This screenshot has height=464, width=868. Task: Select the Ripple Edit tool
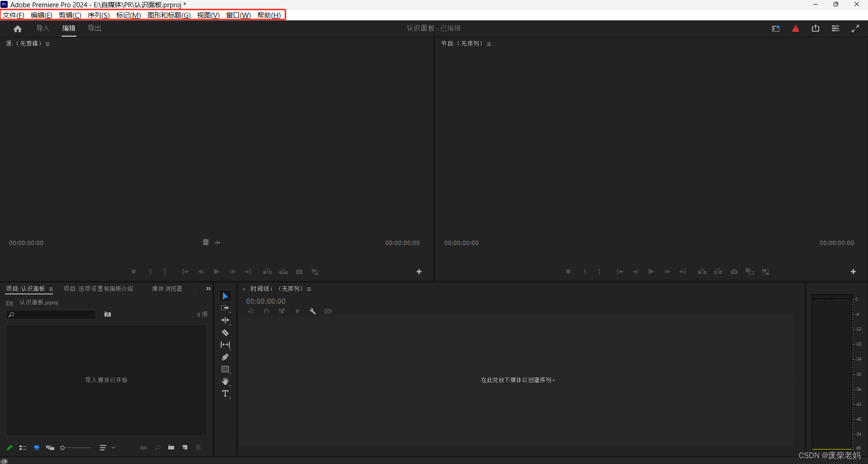225,320
